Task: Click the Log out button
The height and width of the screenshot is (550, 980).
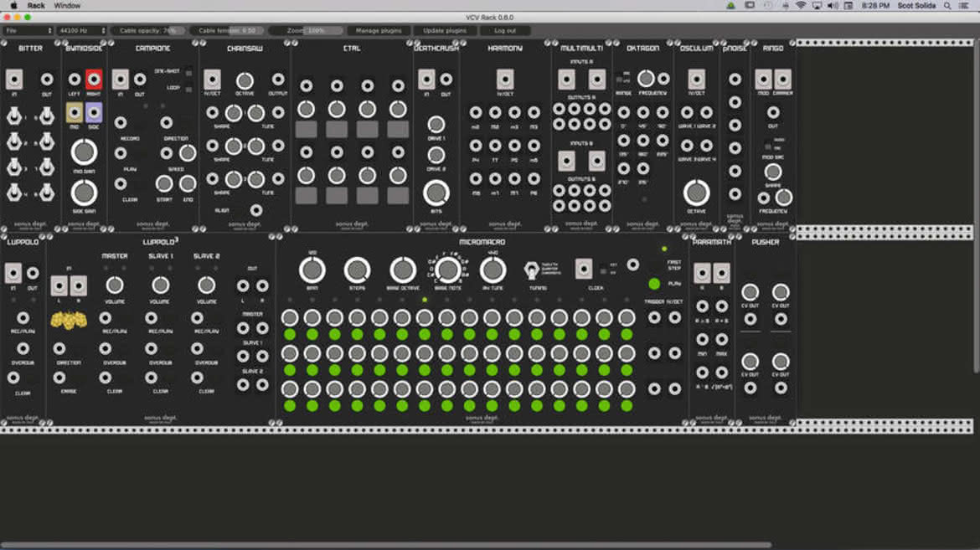Action: (x=505, y=31)
